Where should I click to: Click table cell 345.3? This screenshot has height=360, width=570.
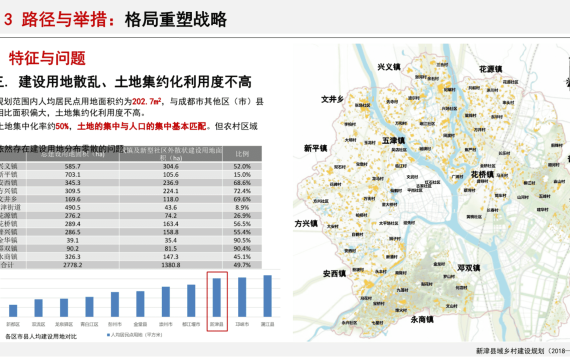click(x=72, y=183)
